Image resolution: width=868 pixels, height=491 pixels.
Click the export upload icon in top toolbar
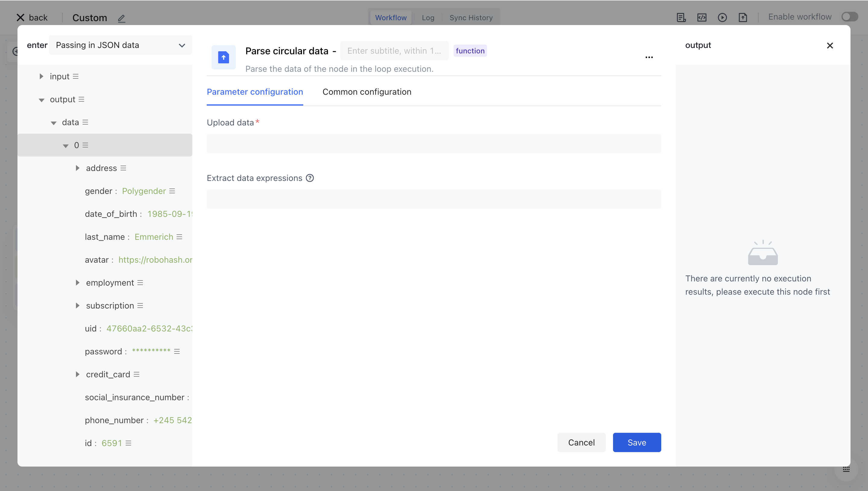743,17
